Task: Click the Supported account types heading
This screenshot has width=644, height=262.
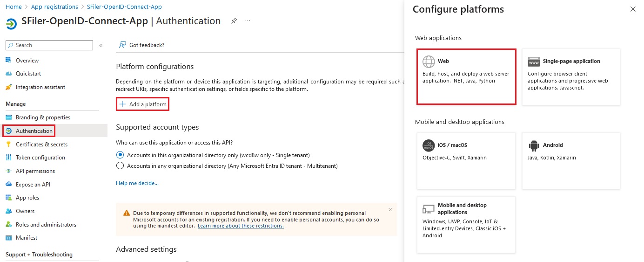Action: (157, 127)
